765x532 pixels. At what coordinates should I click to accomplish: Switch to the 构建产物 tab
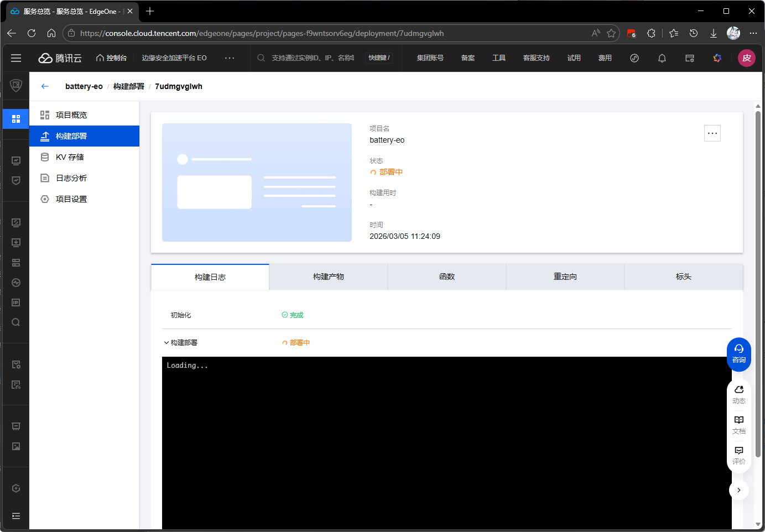point(329,277)
